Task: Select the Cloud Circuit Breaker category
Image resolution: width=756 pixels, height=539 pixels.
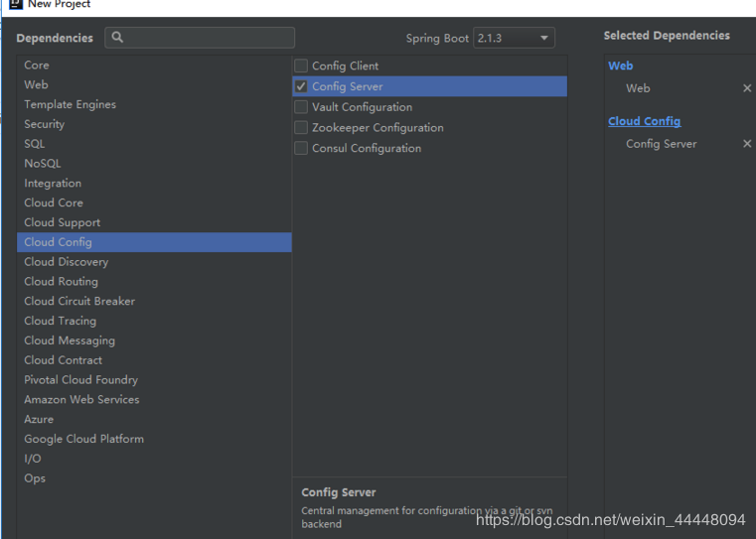Action: [154, 302]
